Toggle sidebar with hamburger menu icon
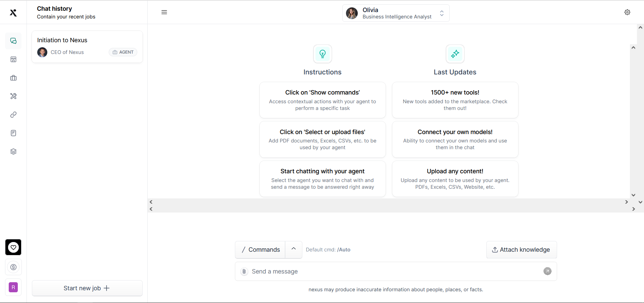This screenshot has width=644, height=303. 164,12
